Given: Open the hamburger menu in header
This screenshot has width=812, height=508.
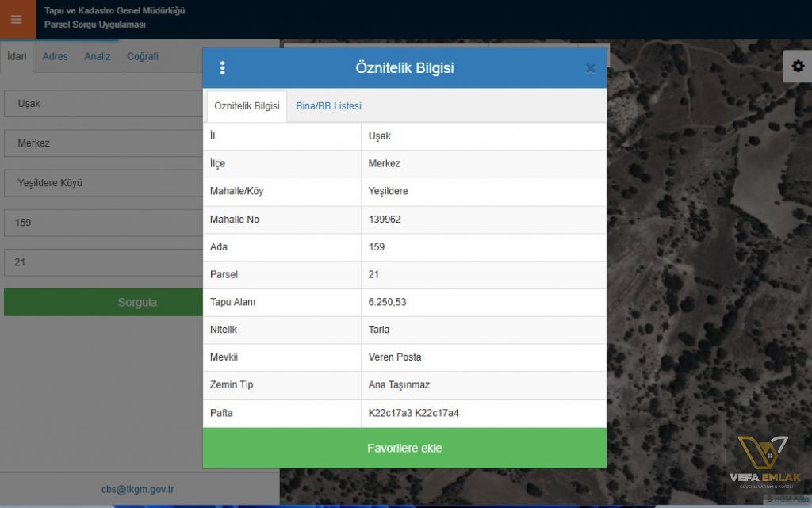Looking at the screenshot, I should click(x=17, y=19).
